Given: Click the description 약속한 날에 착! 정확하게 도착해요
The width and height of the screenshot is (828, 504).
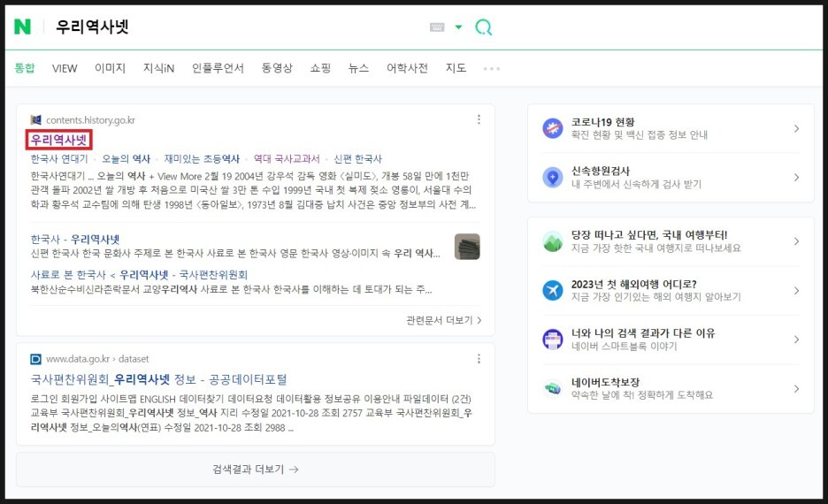Looking at the screenshot, I should 642,394.
